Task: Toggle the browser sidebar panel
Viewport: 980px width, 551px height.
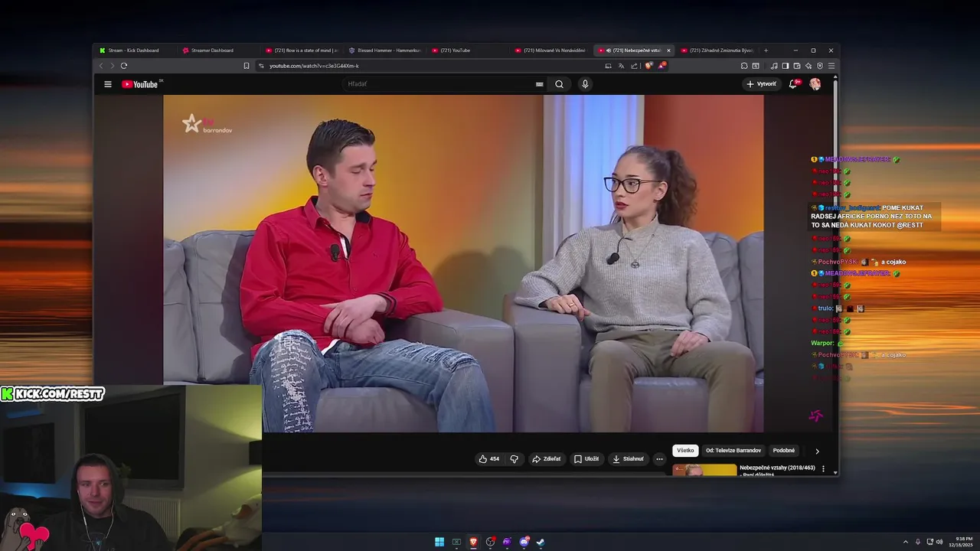Action: (786, 66)
